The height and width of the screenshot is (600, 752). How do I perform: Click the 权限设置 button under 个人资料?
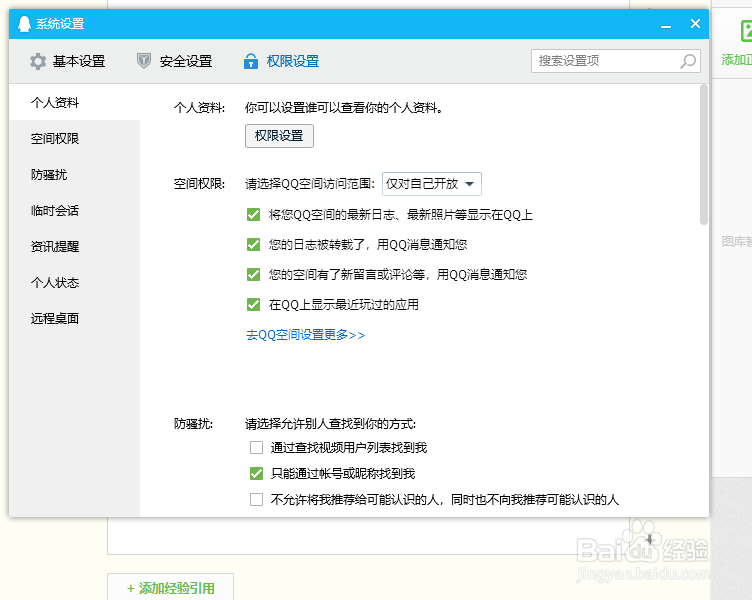[279, 136]
